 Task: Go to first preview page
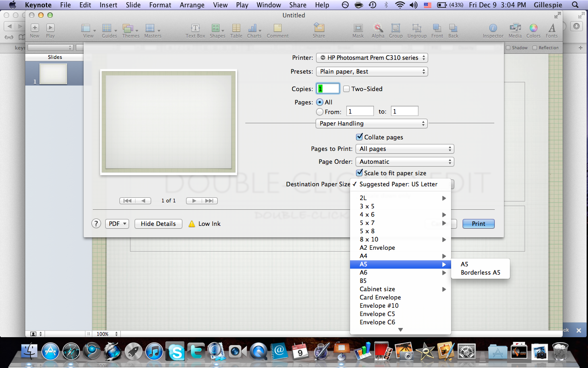coord(128,201)
